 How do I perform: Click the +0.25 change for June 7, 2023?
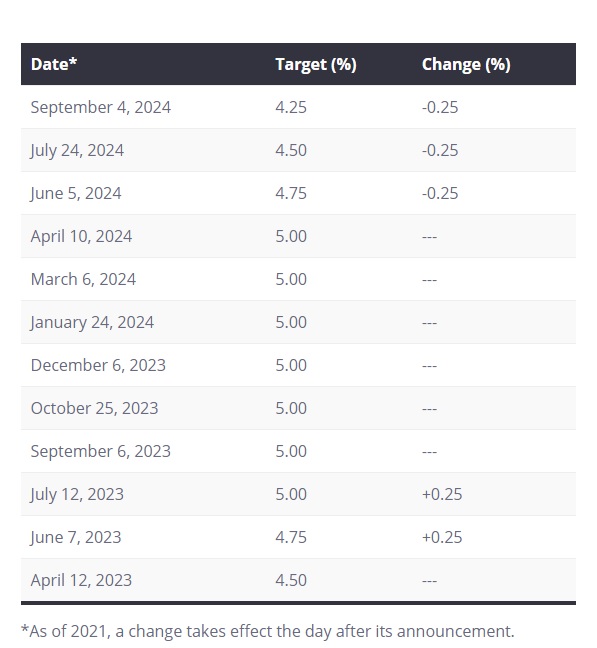(x=442, y=537)
